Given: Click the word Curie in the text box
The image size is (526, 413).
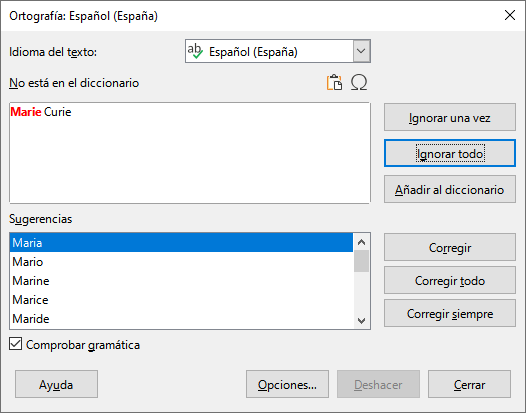Looking at the screenshot, I should point(57,112).
